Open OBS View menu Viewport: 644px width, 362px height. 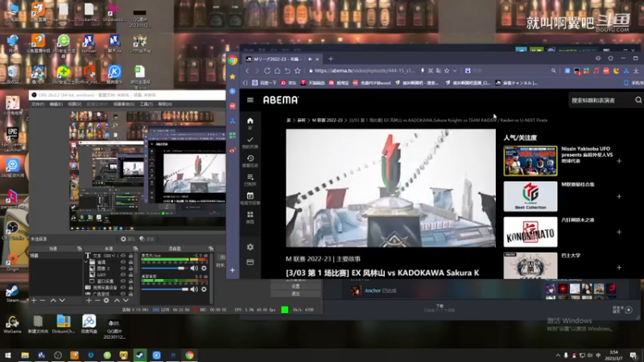pos(74,105)
